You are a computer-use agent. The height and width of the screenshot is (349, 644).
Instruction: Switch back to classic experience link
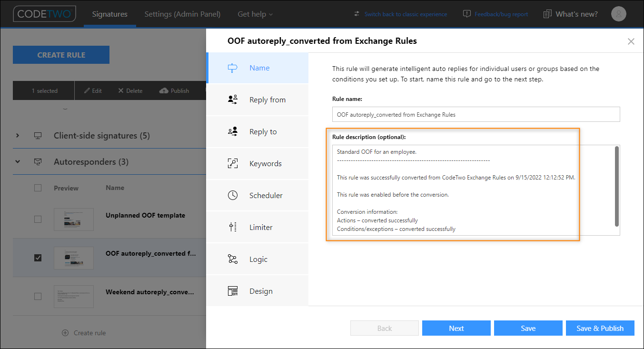406,14
